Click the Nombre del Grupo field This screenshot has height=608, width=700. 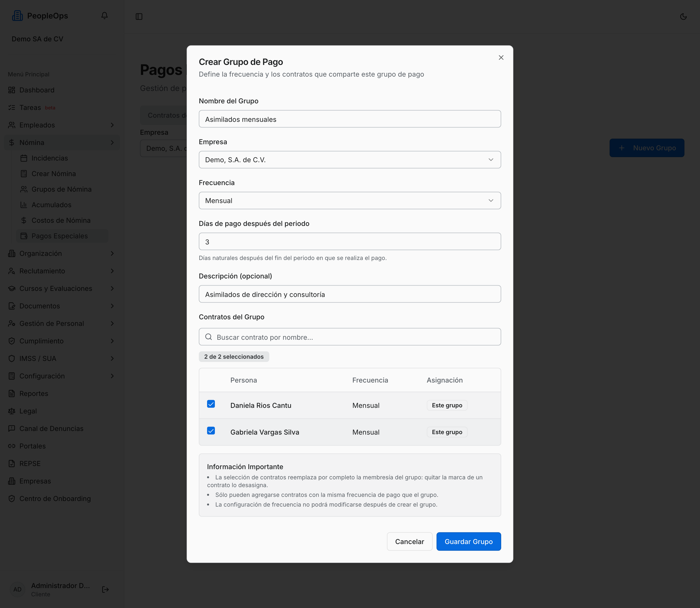coord(350,119)
